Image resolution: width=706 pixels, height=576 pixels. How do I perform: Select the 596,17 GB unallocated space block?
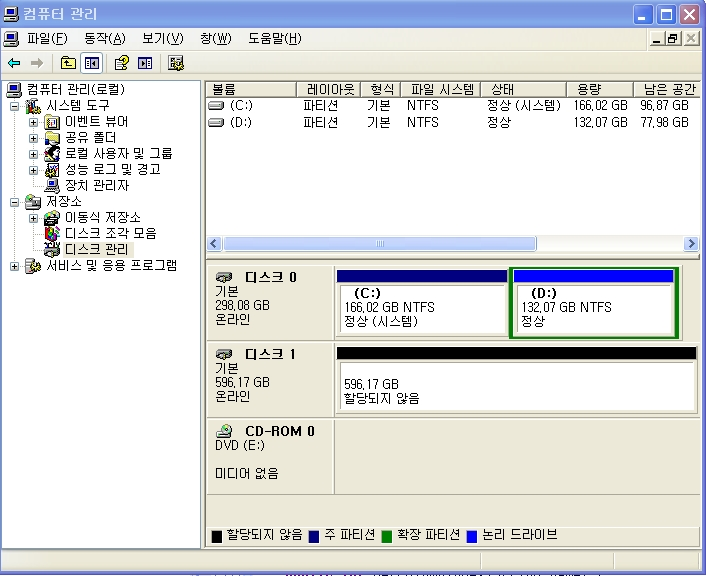click(516, 379)
